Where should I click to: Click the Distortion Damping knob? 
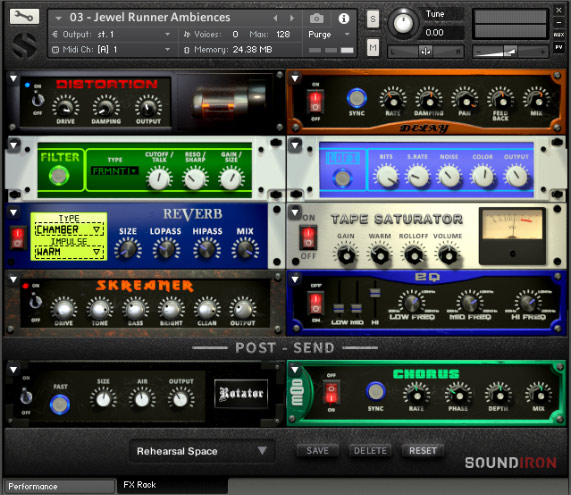[106, 106]
